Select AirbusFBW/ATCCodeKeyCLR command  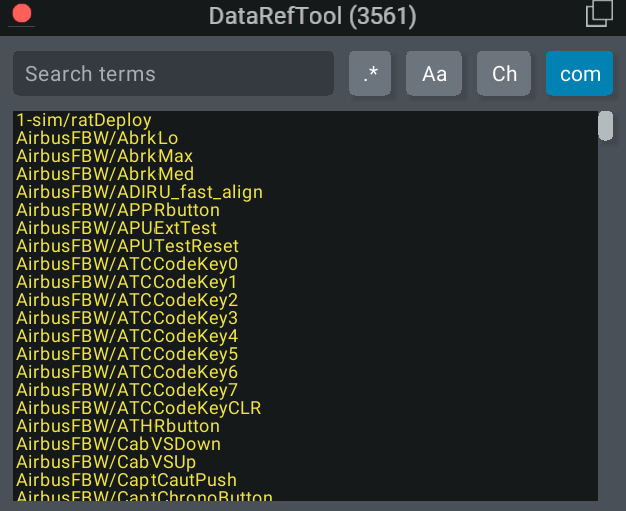pyautogui.click(x=139, y=408)
